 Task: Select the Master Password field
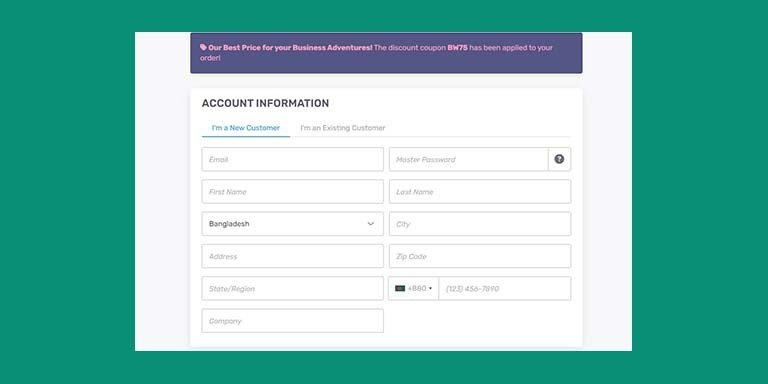[x=469, y=159]
